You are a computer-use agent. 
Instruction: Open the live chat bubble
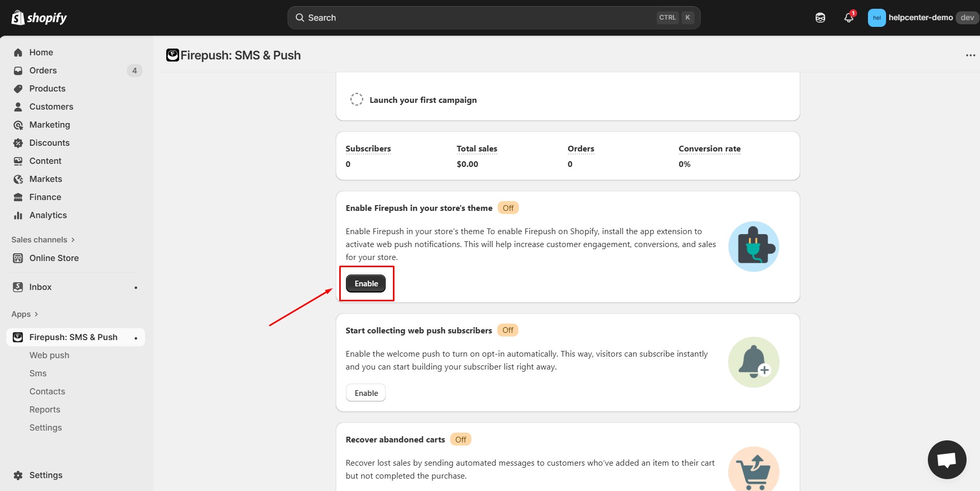[946, 459]
